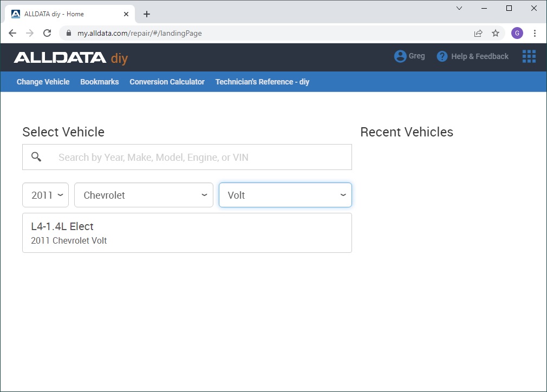Click the Greg user account icon
The image size is (547, 392).
[x=400, y=56]
